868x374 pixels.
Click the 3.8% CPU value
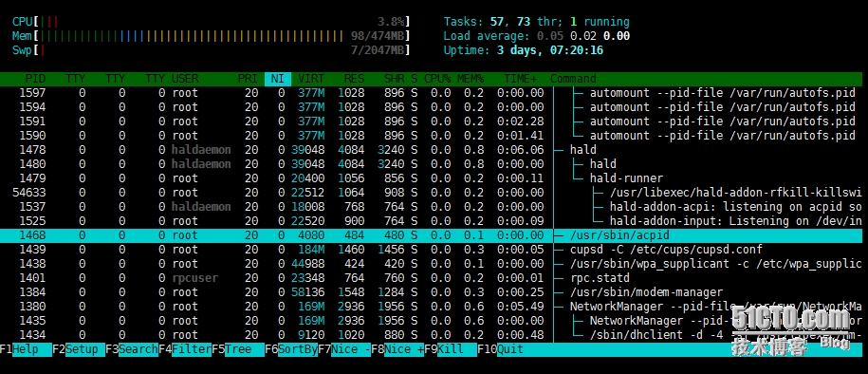point(392,22)
